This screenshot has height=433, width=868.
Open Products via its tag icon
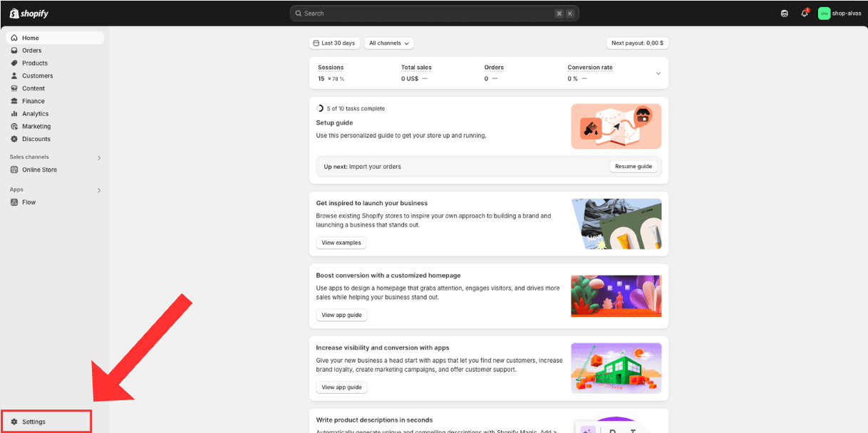(14, 63)
